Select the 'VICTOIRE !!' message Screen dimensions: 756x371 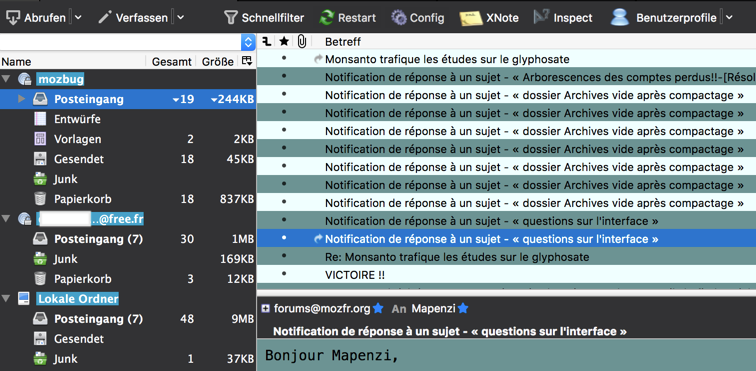point(506,275)
